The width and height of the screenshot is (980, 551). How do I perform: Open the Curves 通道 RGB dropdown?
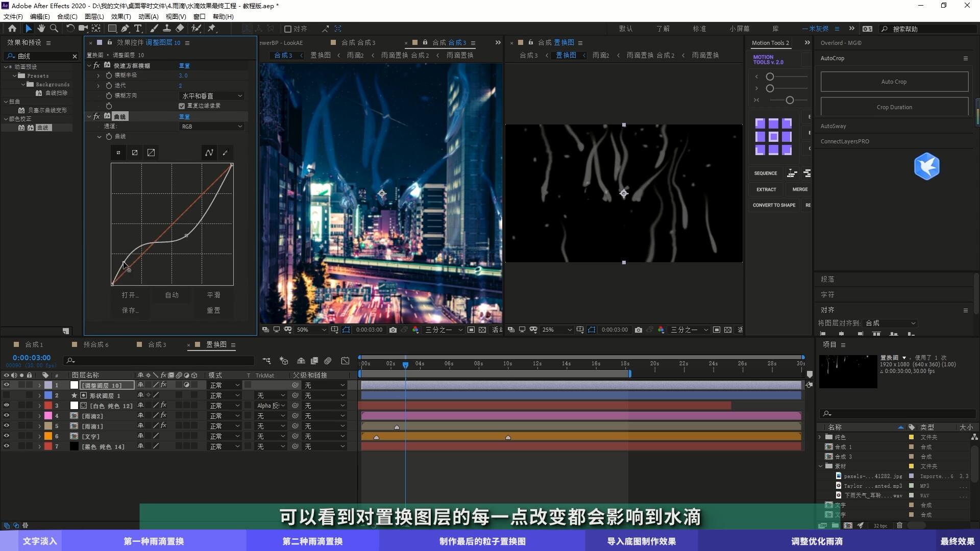[x=211, y=127]
